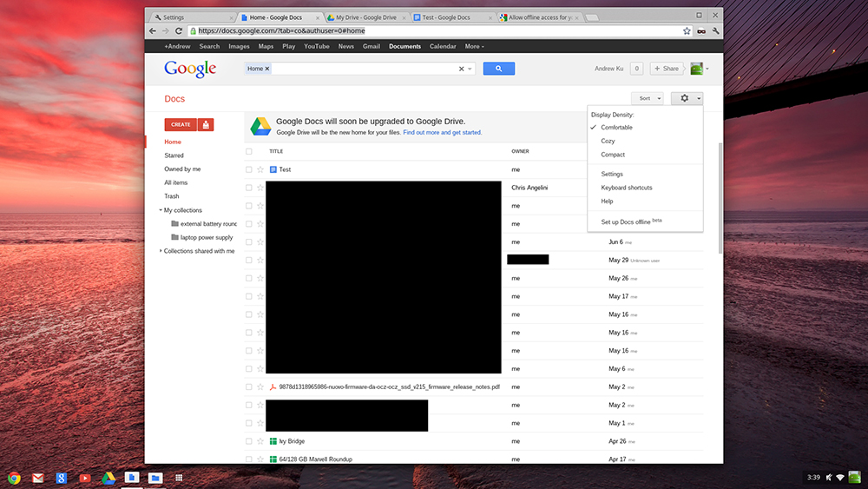Image resolution: width=868 pixels, height=489 pixels.
Task: Open Google Search shelf icon
Action: tap(62, 478)
